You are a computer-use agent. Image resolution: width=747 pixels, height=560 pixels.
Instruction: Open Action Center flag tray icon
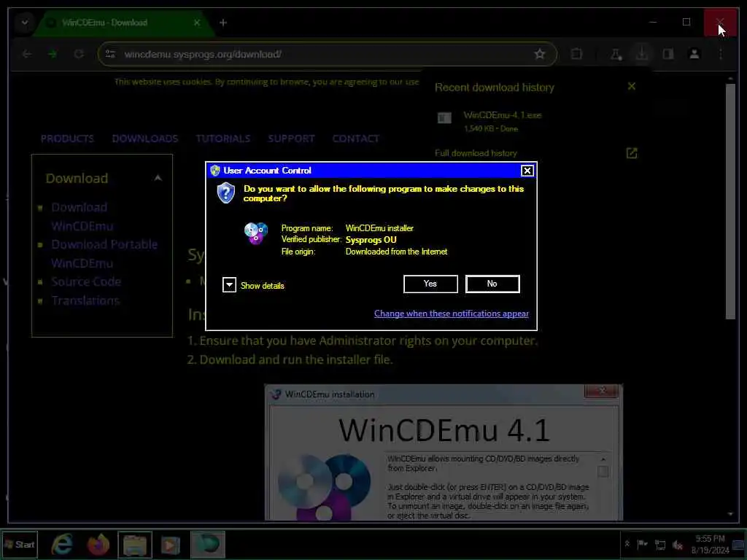point(642,544)
